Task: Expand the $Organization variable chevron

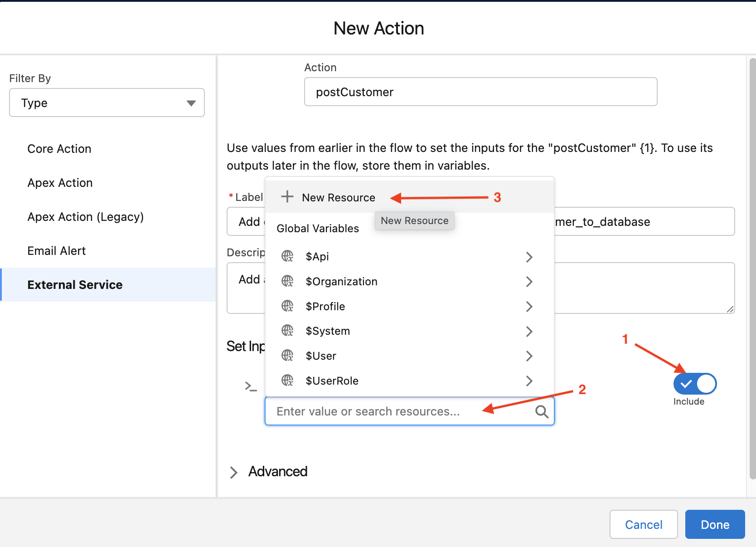Action: point(529,282)
